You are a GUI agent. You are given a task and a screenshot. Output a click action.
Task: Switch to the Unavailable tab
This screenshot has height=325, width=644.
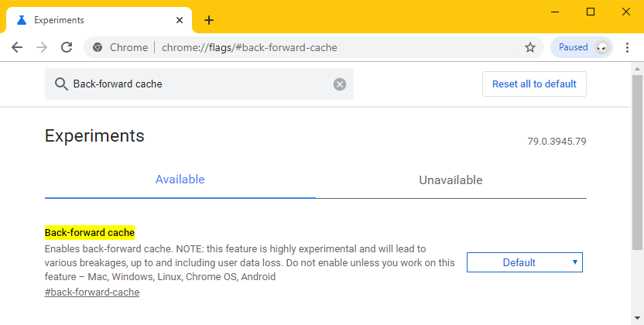[451, 180]
